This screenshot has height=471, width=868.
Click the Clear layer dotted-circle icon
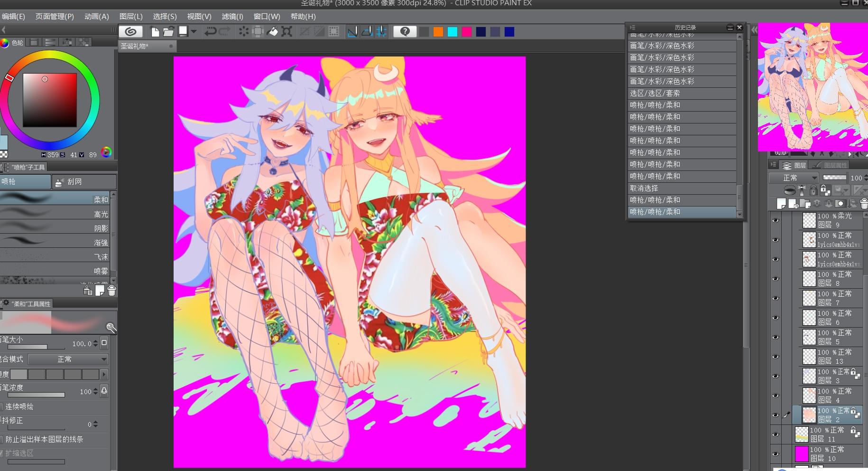[x=243, y=32]
